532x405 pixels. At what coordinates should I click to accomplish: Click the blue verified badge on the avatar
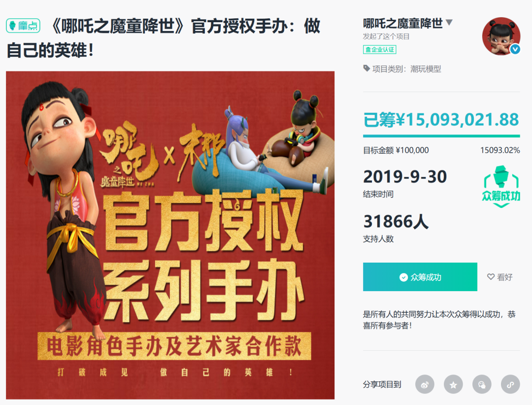[515, 49]
